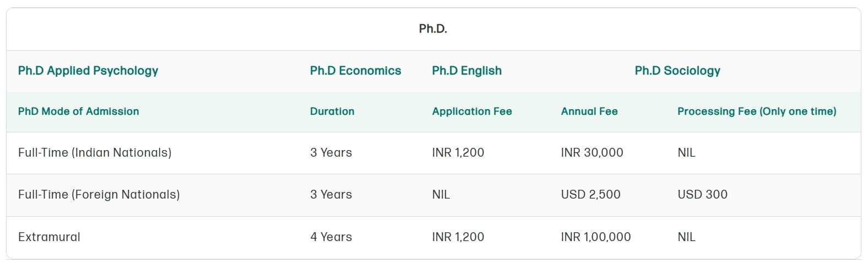
Task: Click the NIL application fee for Foreign Nationals
Action: (x=441, y=195)
